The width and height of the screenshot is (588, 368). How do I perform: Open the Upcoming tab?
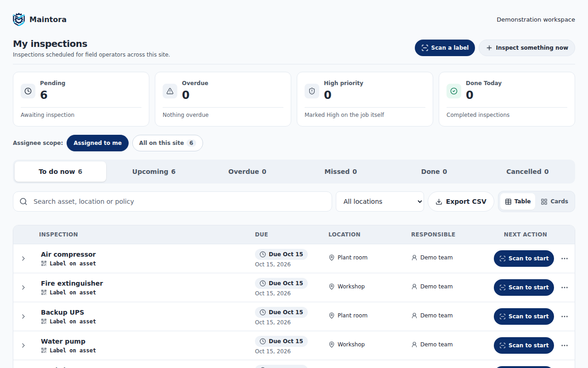[154, 172]
